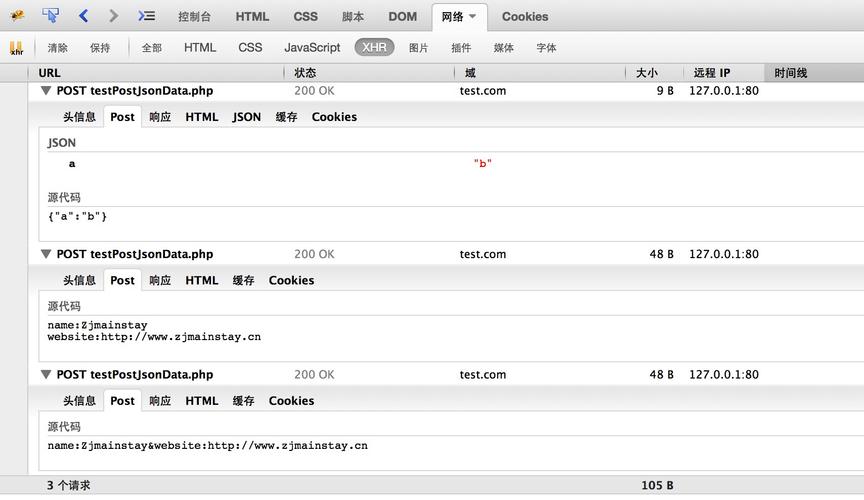
Task: Open the 脚本 script panel tab
Action: tap(353, 17)
